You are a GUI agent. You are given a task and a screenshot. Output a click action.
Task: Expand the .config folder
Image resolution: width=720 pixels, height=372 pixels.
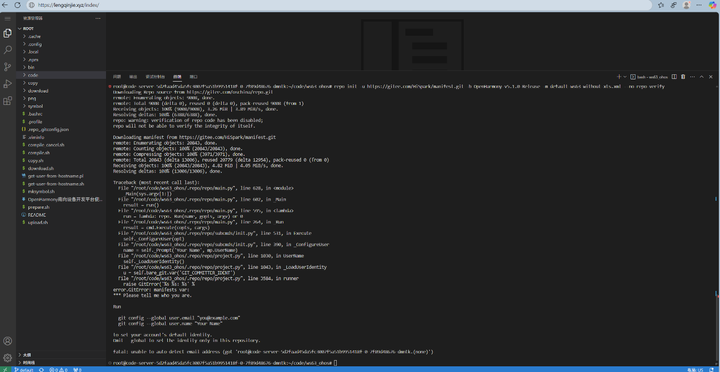click(x=62, y=44)
